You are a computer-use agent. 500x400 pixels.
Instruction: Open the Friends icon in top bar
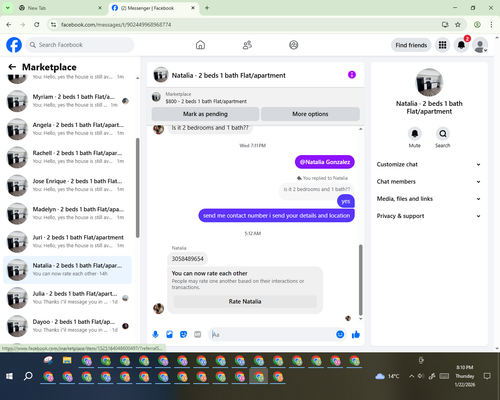(x=247, y=45)
